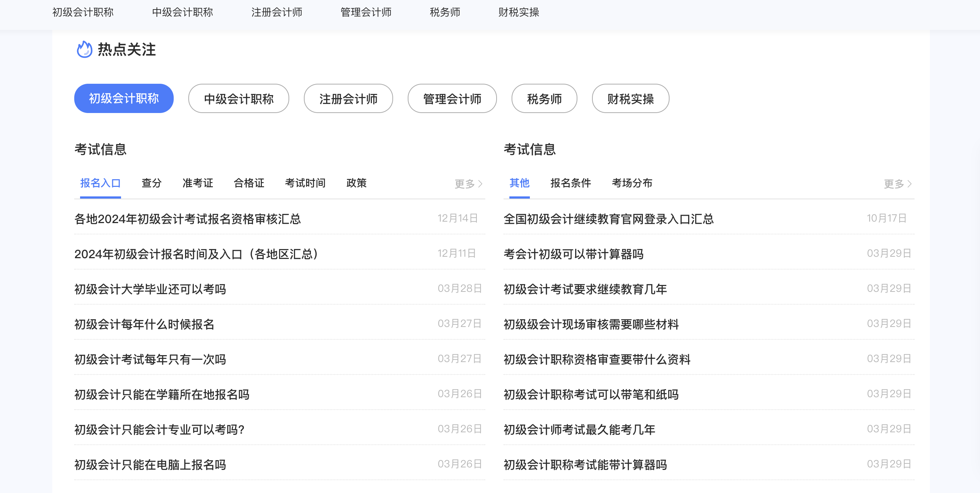This screenshot has width=980, height=493.
Task: Click the 03月28日 date text
Action: tap(460, 288)
